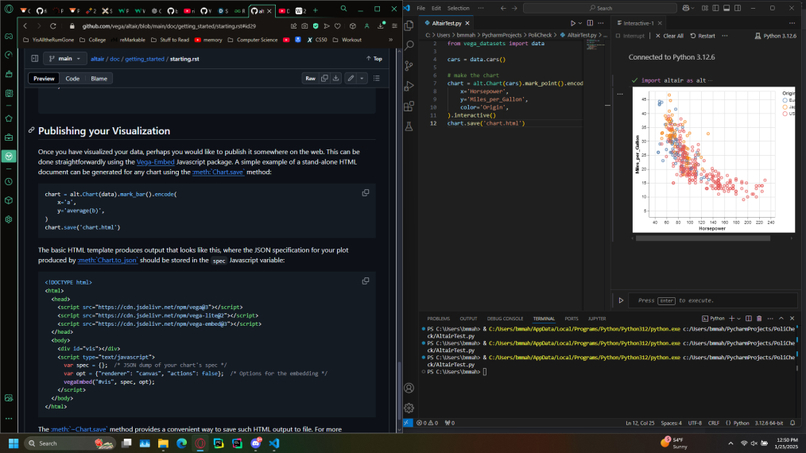Show hidden system tray icons

pos(730,443)
